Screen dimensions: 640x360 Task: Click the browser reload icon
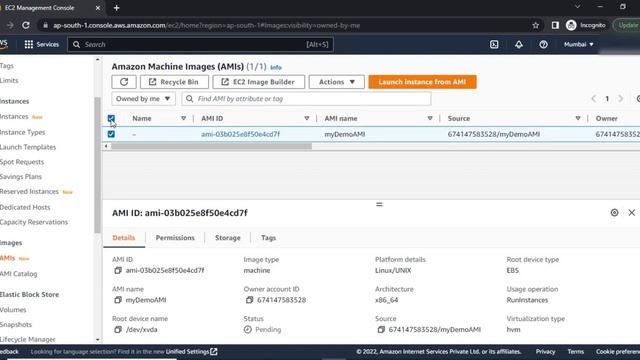point(26,25)
